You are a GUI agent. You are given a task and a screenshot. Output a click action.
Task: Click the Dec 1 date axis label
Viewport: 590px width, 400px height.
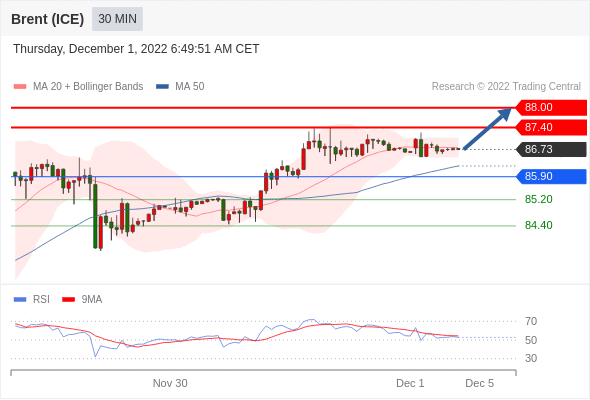[x=410, y=383]
